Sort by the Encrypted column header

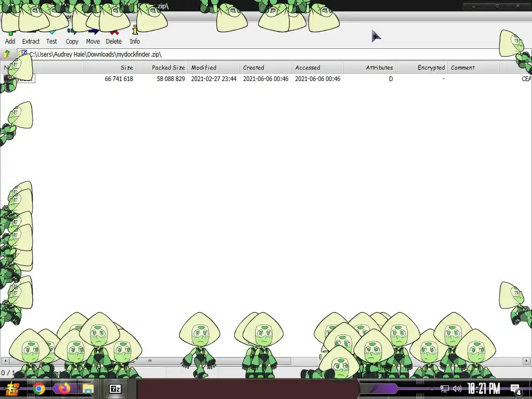pyautogui.click(x=421, y=68)
